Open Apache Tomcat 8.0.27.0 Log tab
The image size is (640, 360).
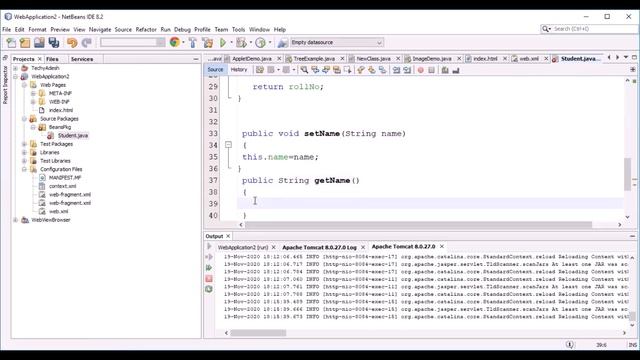319,247
